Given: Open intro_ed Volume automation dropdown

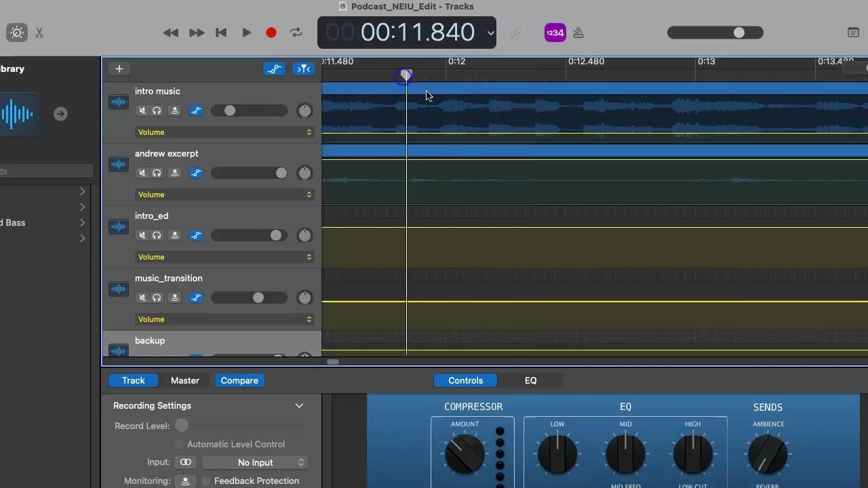Looking at the screenshot, I should [x=224, y=257].
